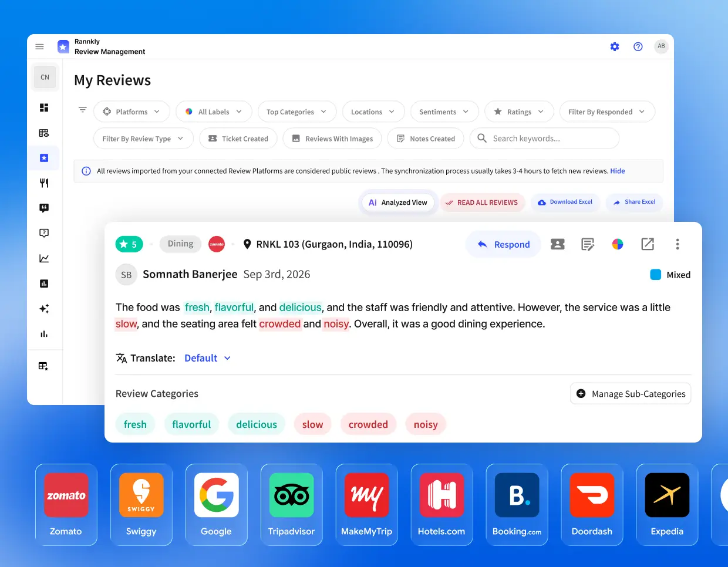Click the filter lines icon
This screenshot has height=567, width=728.
[x=83, y=110]
